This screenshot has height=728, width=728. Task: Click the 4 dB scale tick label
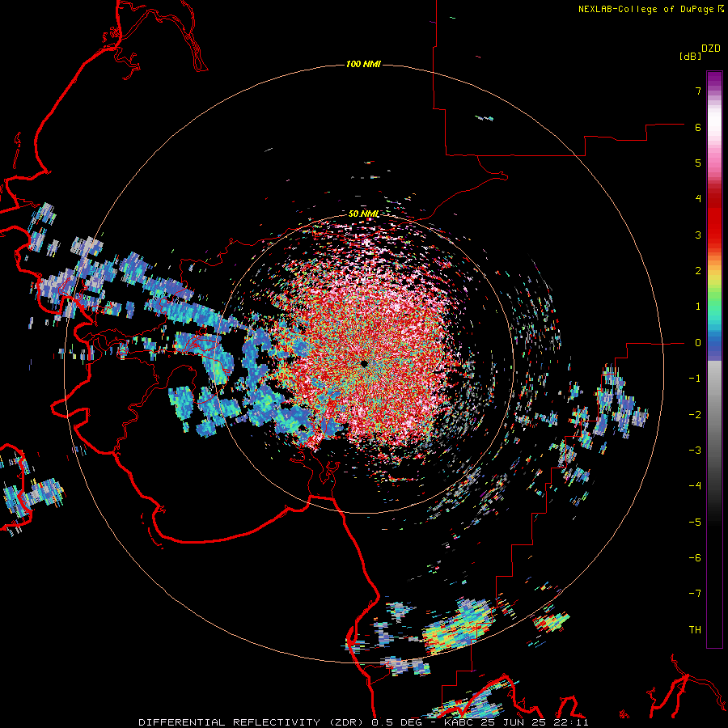tap(698, 199)
